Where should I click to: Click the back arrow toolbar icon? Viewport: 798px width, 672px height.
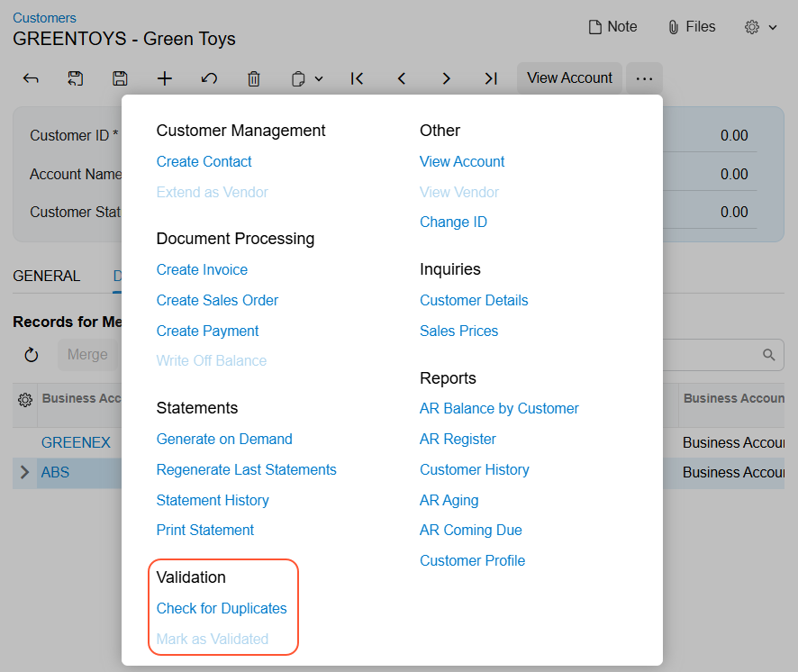(x=31, y=78)
